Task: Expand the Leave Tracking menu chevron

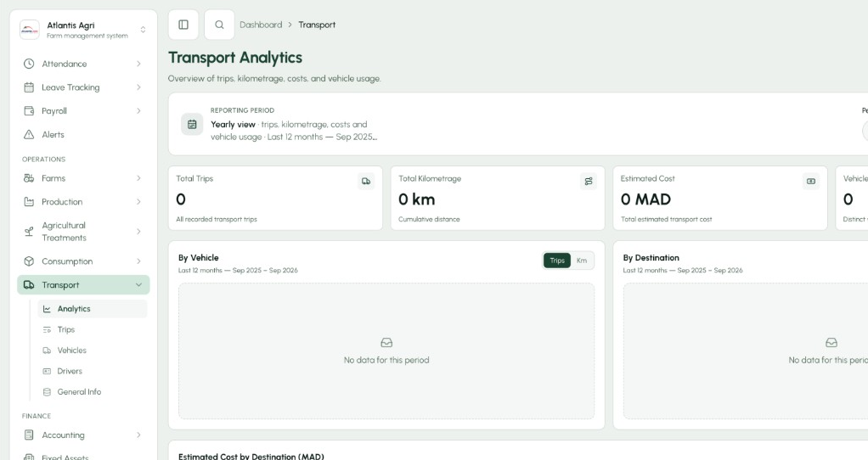Action: (x=138, y=87)
